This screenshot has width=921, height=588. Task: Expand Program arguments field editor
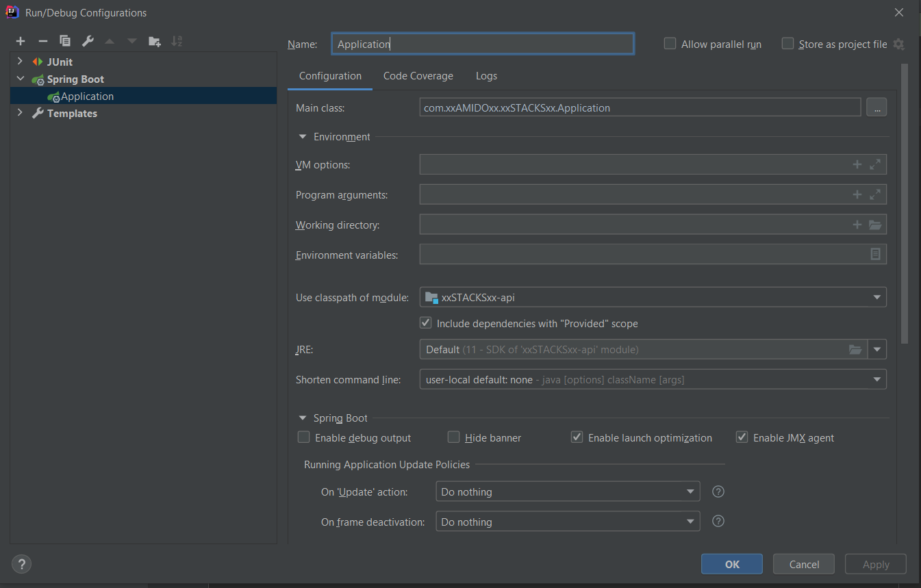875,194
